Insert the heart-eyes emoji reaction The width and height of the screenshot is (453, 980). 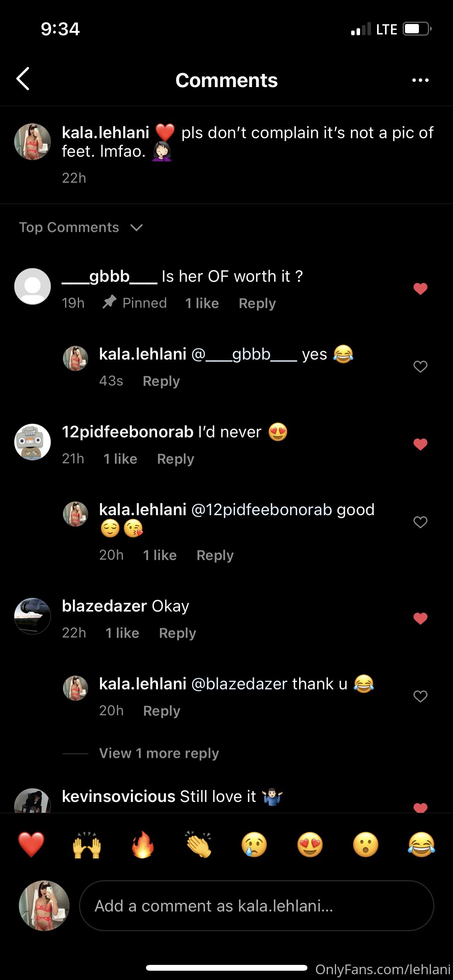coord(310,845)
